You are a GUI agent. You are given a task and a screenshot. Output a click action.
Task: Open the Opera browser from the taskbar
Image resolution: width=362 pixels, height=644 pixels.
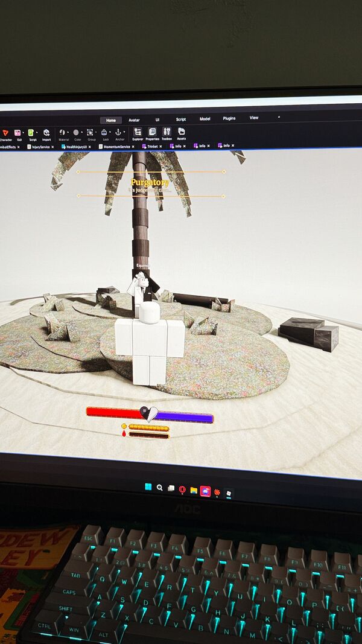(182, 489)
